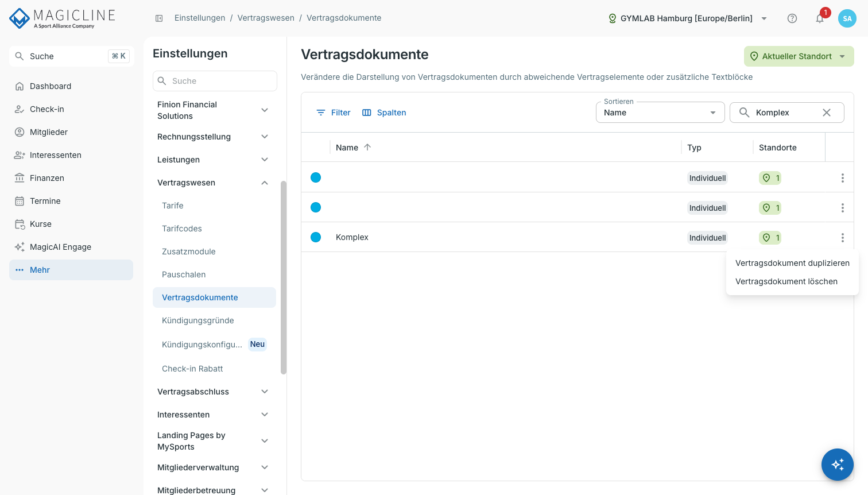Open the Sortieren Name dropdown

tap(660, 113)
